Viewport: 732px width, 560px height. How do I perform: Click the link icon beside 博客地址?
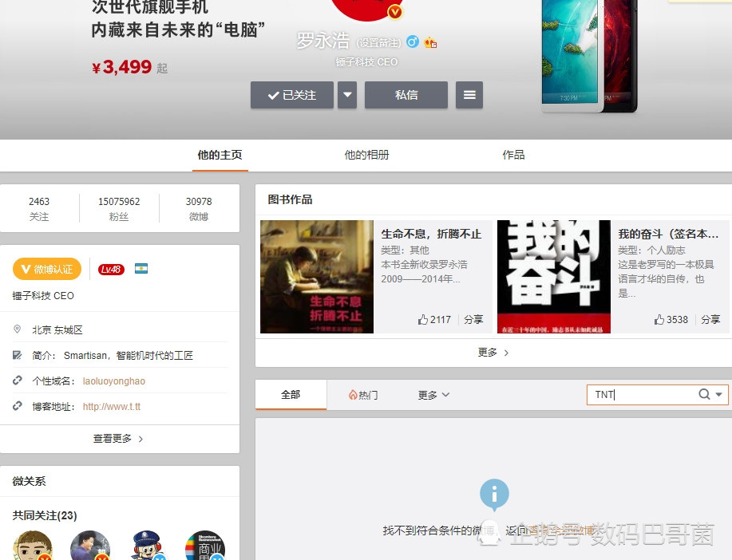18,406
